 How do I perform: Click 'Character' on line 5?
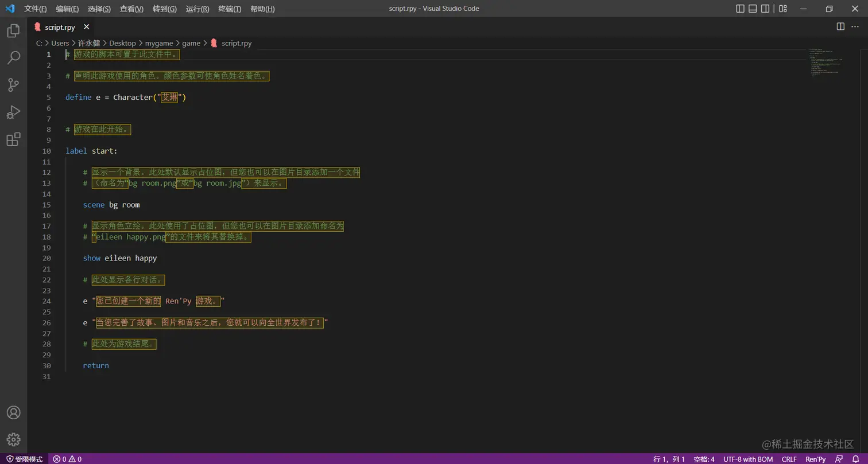tap(133, 98)
